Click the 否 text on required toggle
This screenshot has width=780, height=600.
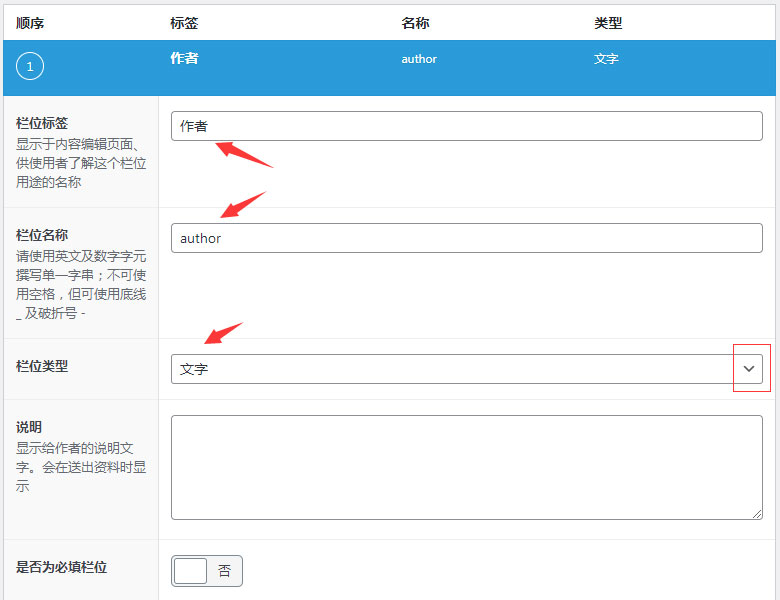pyautogui.click(x=224, y=571)
